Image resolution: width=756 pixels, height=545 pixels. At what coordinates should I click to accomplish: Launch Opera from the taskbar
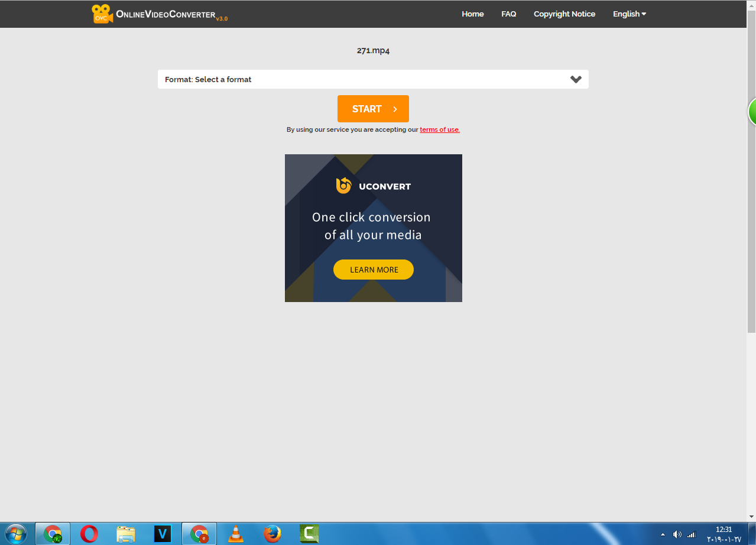(89, 534)
